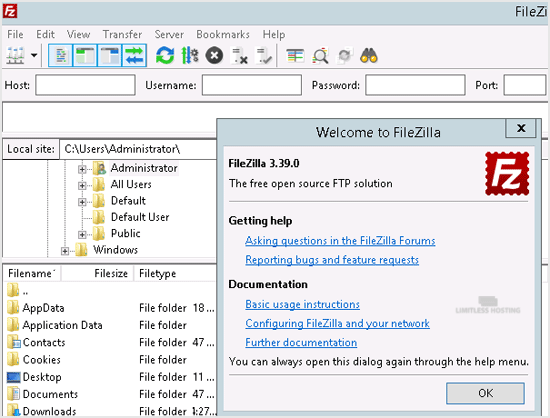Toggle processing of the transfer queue
Screen dimensions: 550x418
pos(190,55)
